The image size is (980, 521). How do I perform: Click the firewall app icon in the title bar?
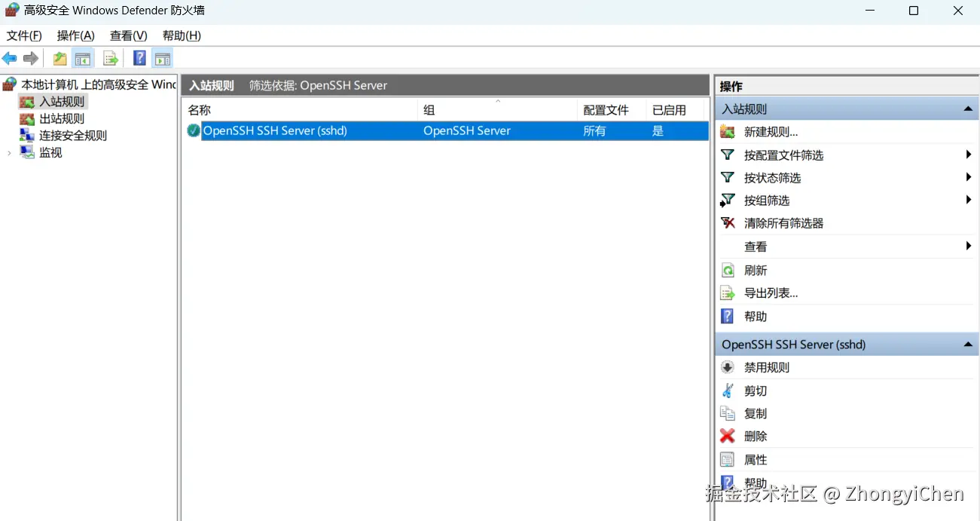tap(11, 11)
